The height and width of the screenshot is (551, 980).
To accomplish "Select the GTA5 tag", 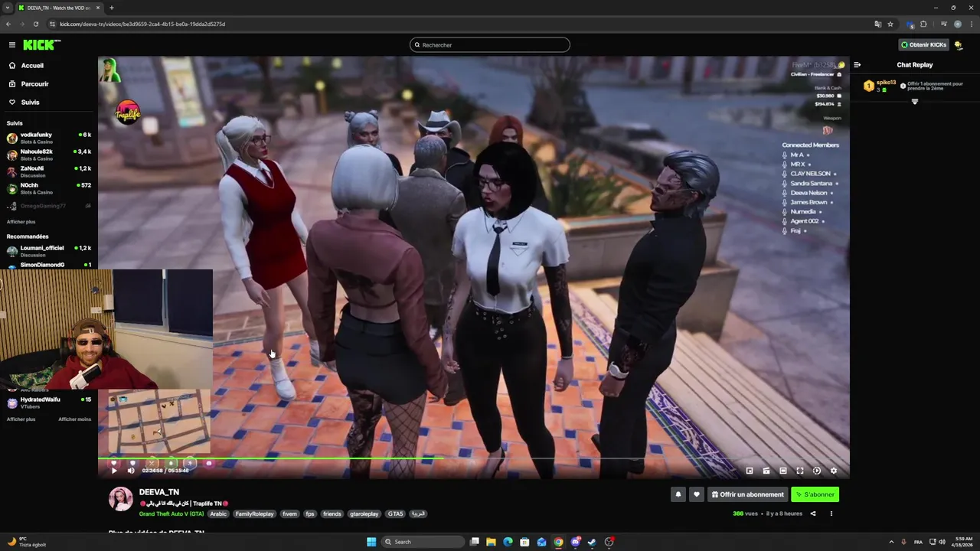I will [x=395, y=514].
